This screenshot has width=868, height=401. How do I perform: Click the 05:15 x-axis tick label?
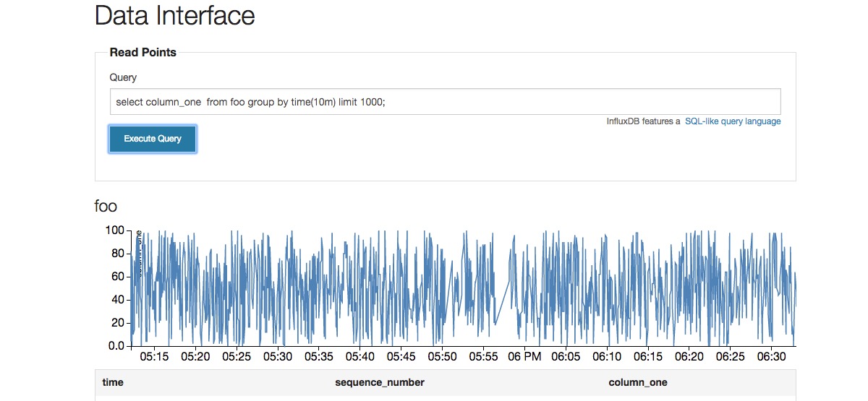[154, 357]
